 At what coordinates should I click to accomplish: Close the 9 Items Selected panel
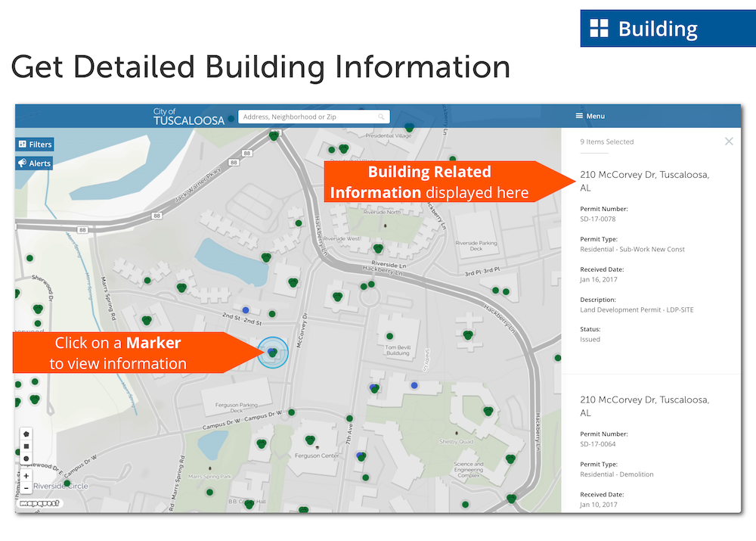click(x=729, y=141)
